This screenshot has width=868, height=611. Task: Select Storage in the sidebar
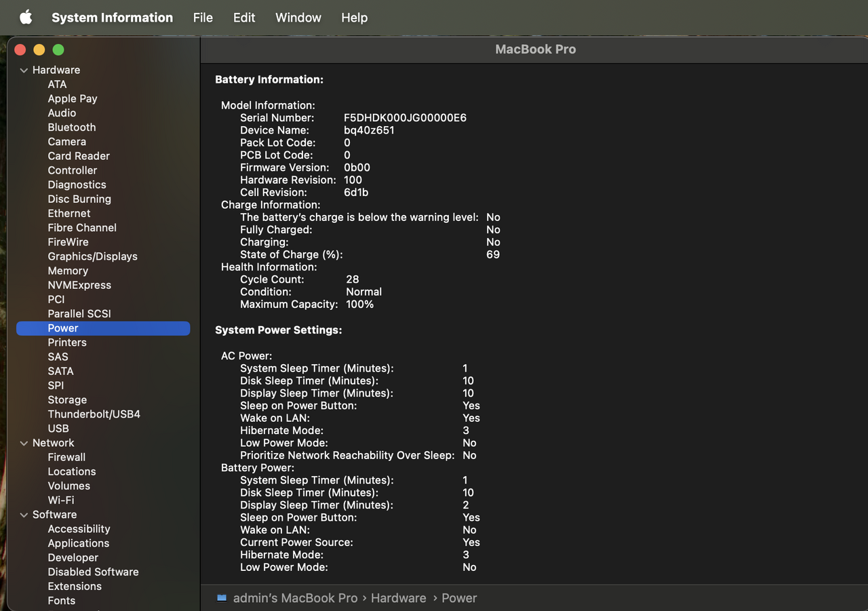coord(67,400)
